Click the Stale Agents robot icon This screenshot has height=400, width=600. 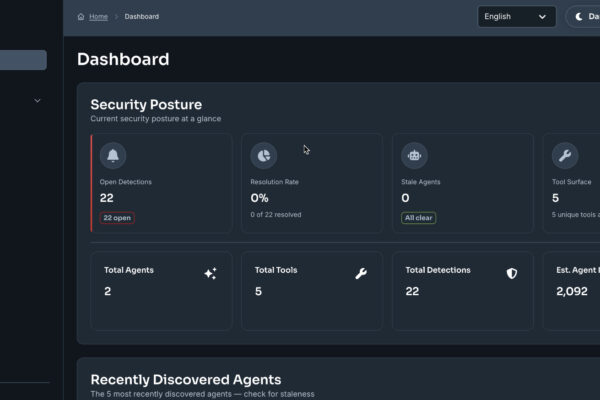(414, 155)
